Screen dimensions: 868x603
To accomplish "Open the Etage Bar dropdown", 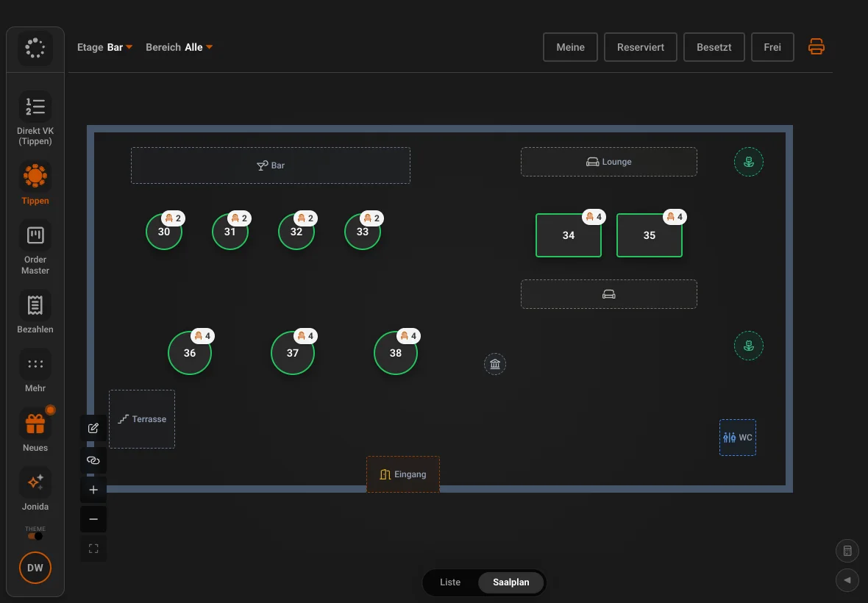I will (x=104, y=48).
